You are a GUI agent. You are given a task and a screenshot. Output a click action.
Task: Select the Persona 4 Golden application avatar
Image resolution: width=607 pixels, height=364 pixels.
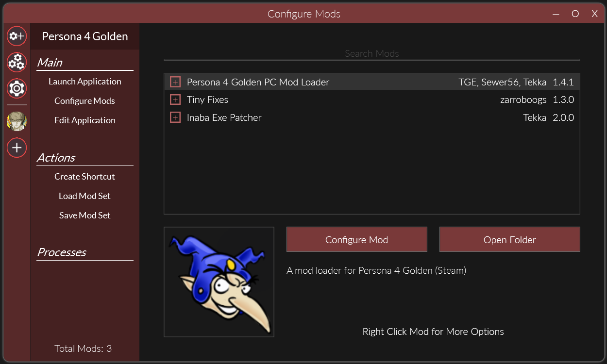[17, 121]
